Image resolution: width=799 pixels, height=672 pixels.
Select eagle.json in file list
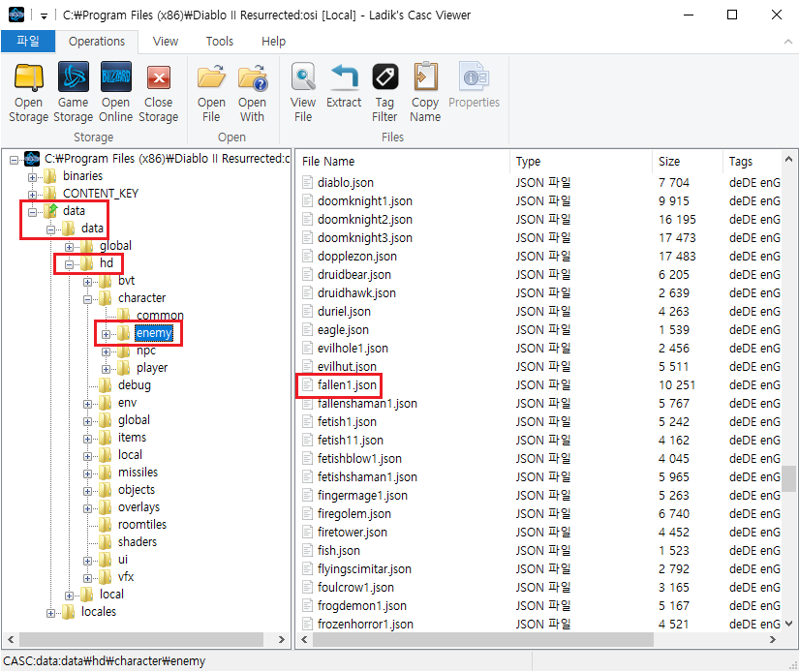tap(343, 329)
